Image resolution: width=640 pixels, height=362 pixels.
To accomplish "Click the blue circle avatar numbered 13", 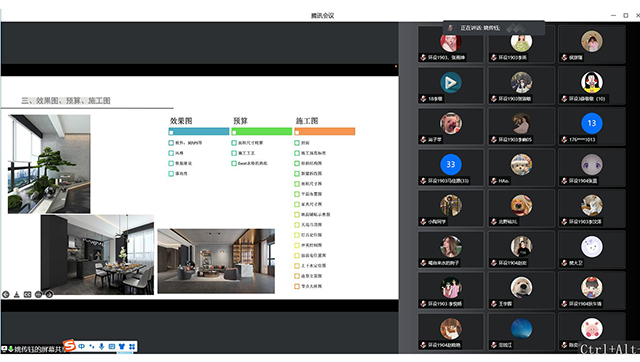I will click(591, 123).
